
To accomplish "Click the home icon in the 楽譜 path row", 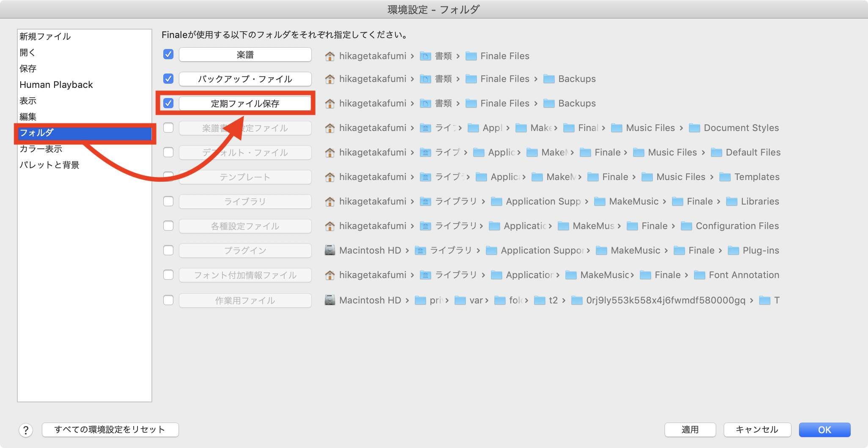I will pos(330,56).
